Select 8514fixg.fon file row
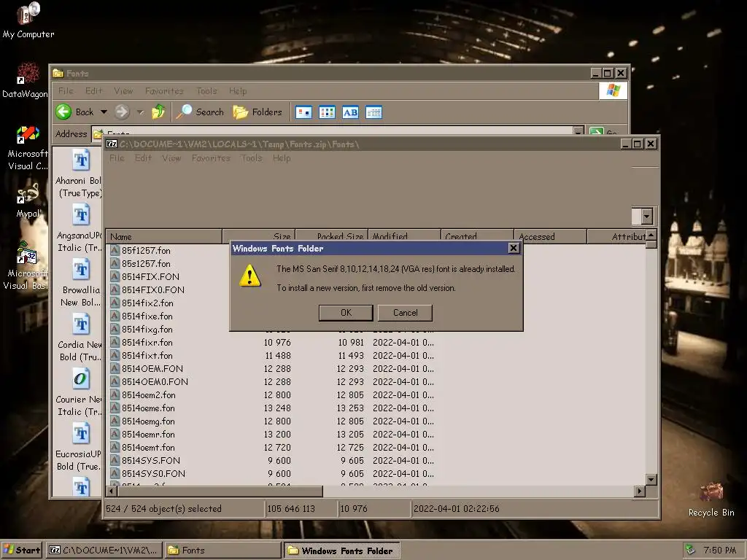747x560 pixels. 142,330
